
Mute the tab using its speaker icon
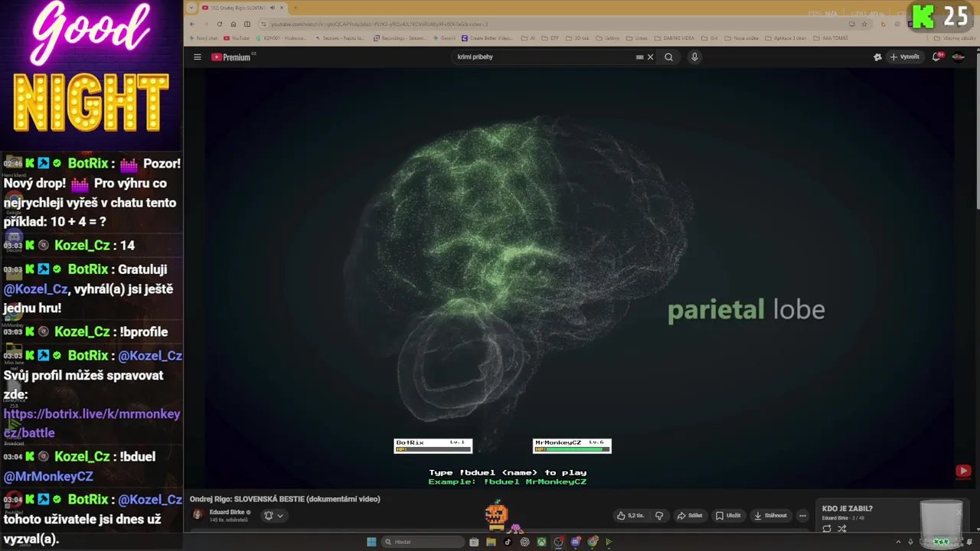tap(273, 8)
